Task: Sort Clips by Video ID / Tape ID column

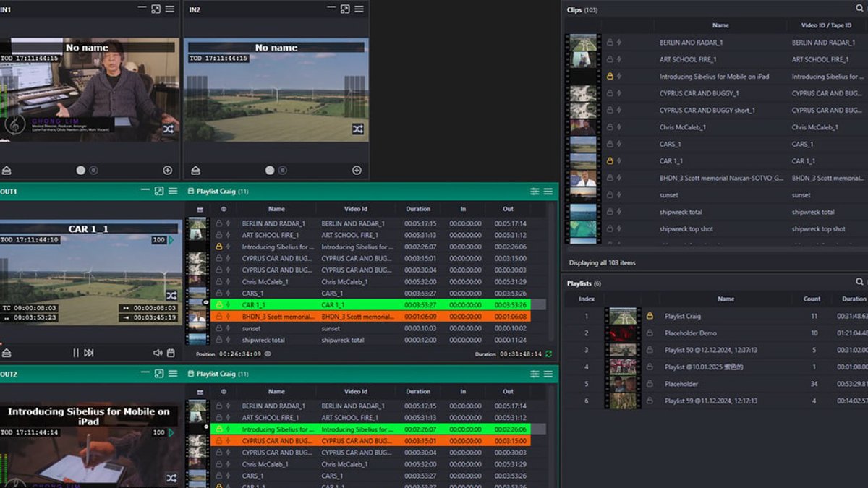Action: [x=826, y=25]
